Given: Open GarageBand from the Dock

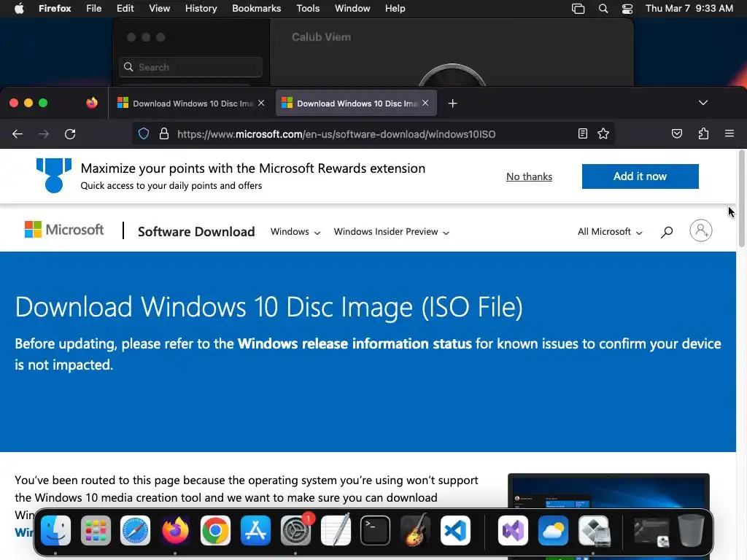Looking at the screenshot, I should pos(415,530).
